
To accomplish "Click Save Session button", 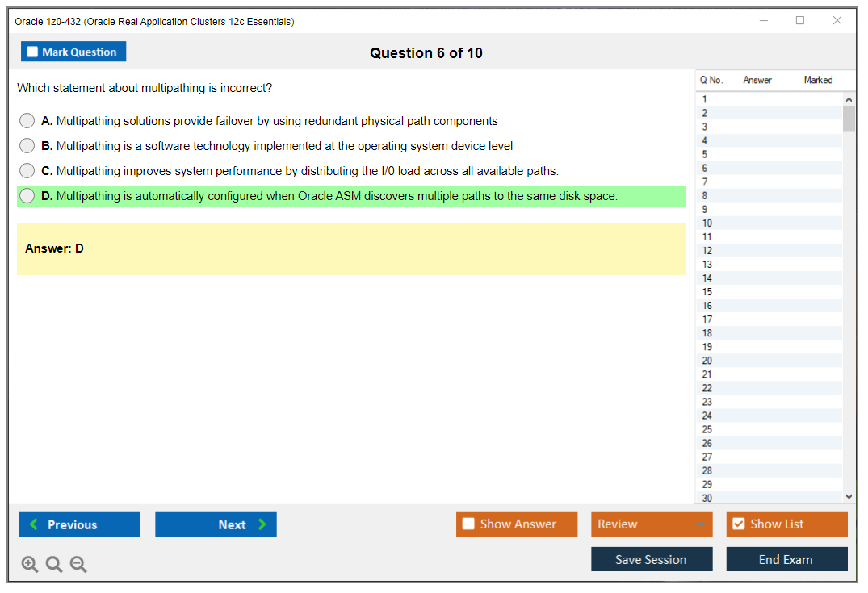I will pos(652,559).
